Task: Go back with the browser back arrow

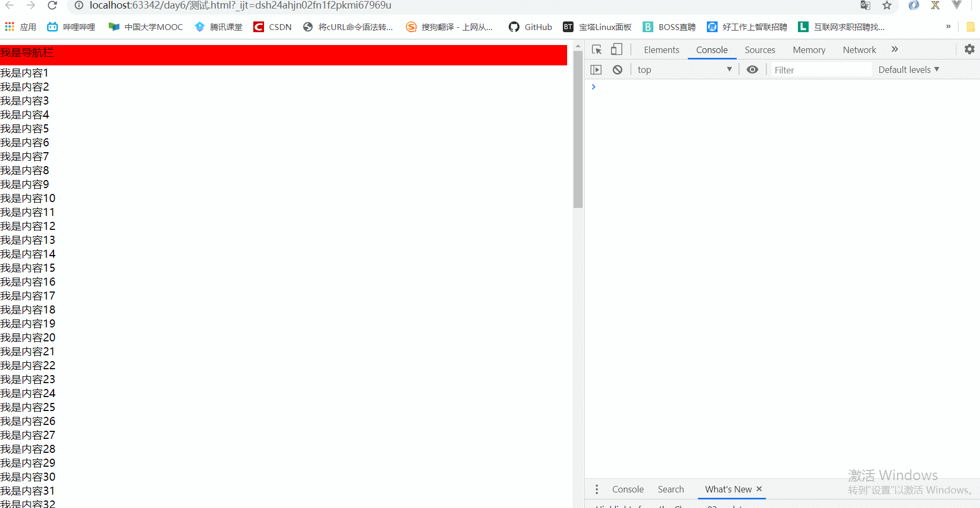Action: (10, 5)
